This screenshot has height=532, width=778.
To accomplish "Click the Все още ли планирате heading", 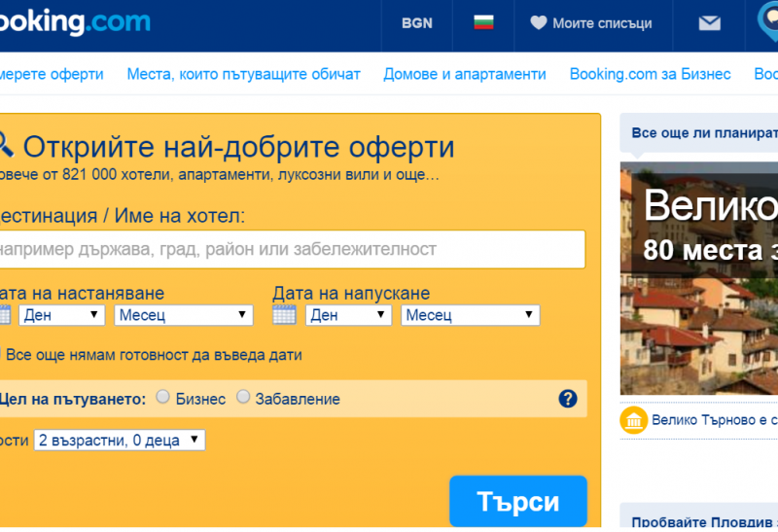I will click(x=704, y=133).
